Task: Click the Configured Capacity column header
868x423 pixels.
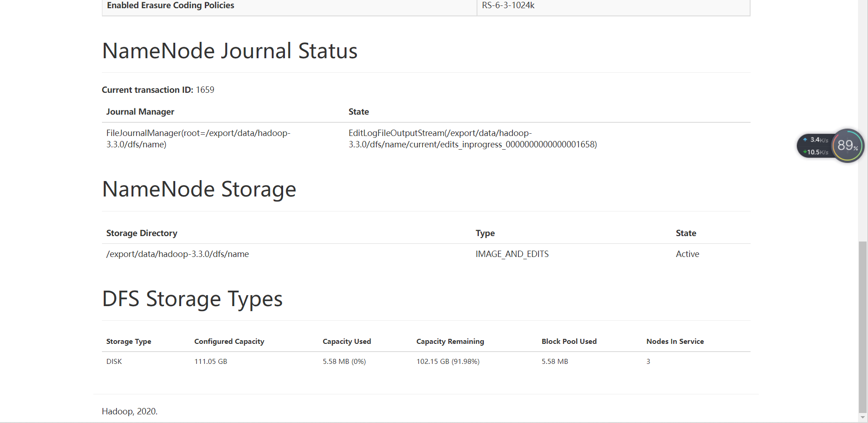Action: click(x=229, y=342)
